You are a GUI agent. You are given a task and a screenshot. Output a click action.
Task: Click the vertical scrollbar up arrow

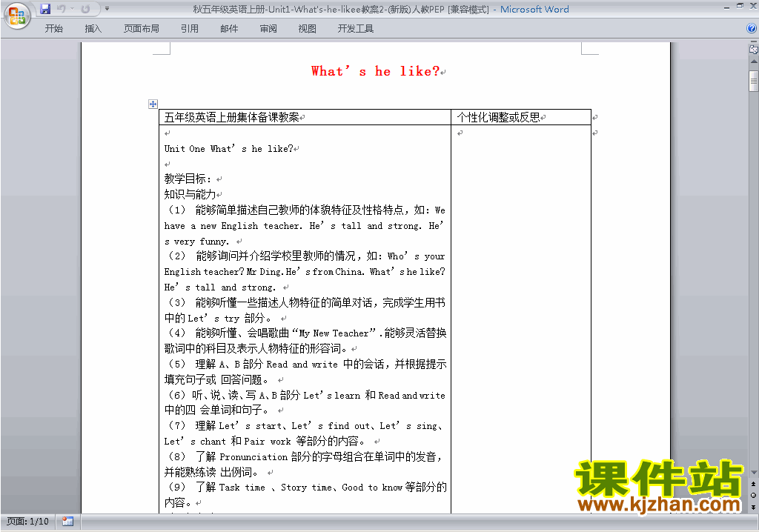754,61
